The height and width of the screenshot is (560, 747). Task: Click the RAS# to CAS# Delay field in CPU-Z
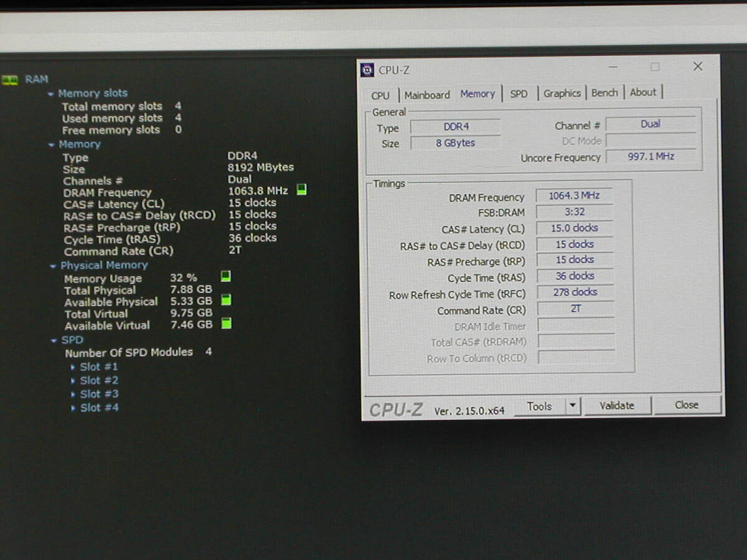[x=575, y=244]
